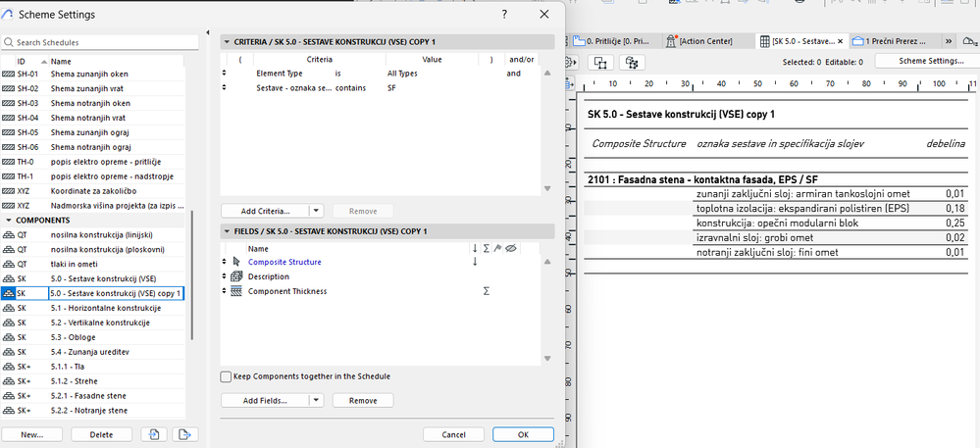
Task: Cancel the Scheme Settings dialog
Action: 454,434
